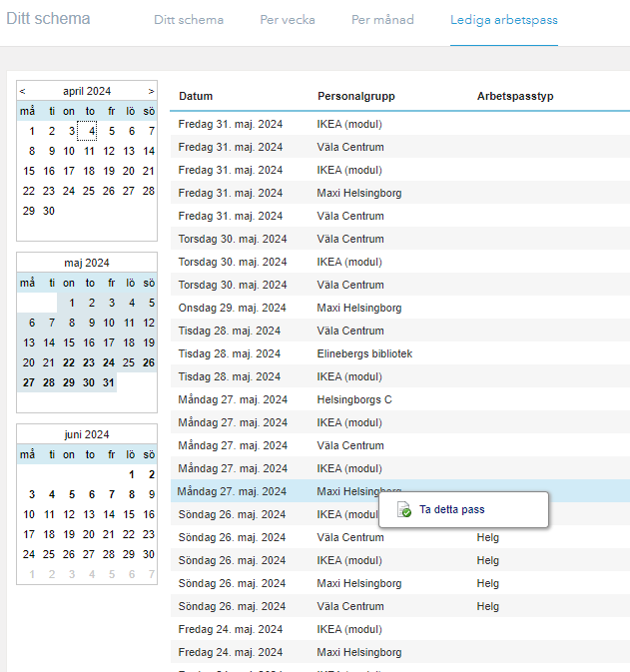This screenshot has height=672, width=630.
Task: Select June 20 in juni 2024 calendar
Action: (x=89, y=534)
